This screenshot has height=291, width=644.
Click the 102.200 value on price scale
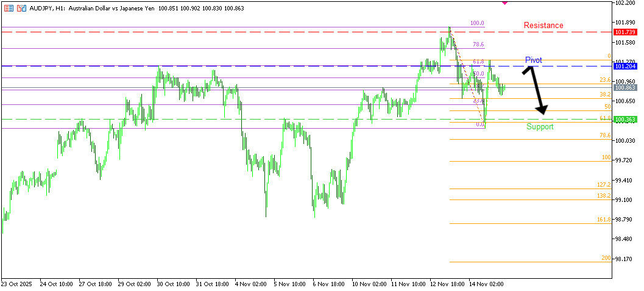626,3
